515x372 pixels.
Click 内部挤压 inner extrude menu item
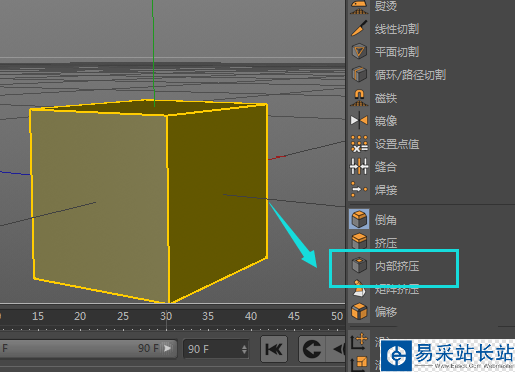[x=397, y=266]
